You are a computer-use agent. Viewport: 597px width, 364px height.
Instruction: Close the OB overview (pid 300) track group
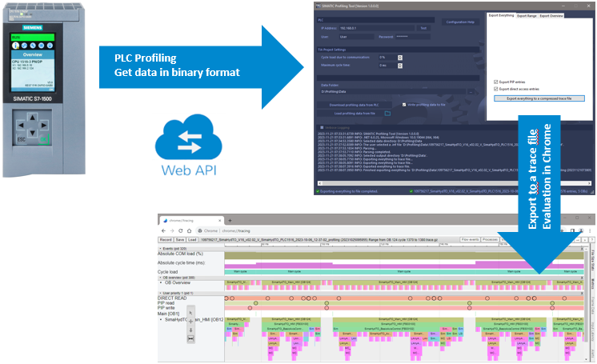(x=582, y=278)
